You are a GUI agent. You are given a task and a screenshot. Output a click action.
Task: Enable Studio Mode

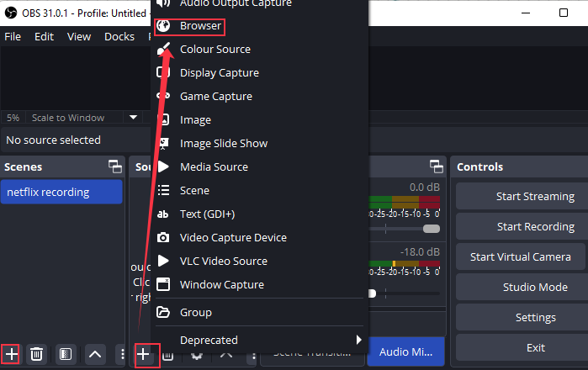[x=522, y=287]
